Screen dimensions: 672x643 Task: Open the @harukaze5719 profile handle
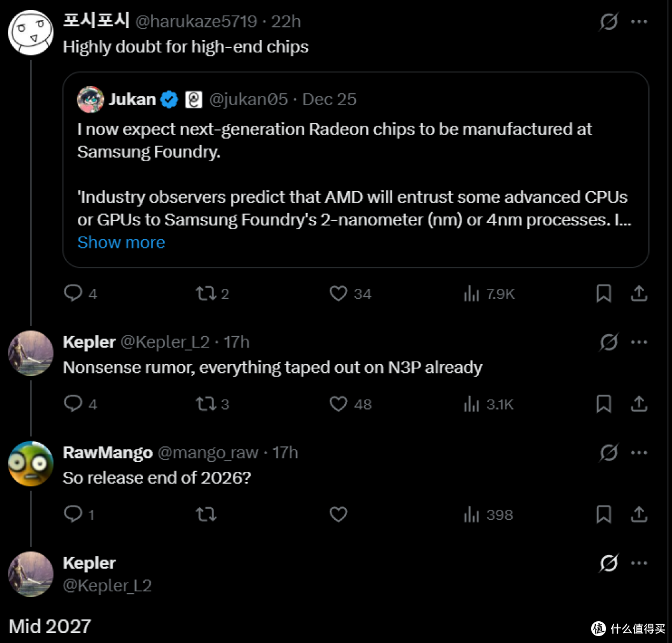pyautogui.click(x=196, y=21)
